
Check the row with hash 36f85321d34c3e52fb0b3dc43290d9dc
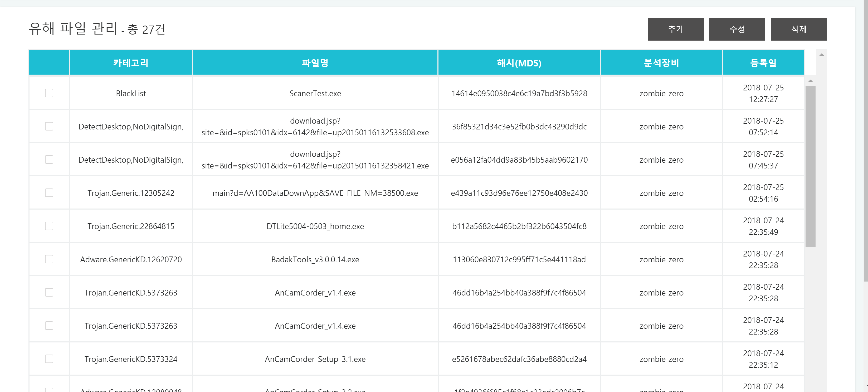(49, 126)
